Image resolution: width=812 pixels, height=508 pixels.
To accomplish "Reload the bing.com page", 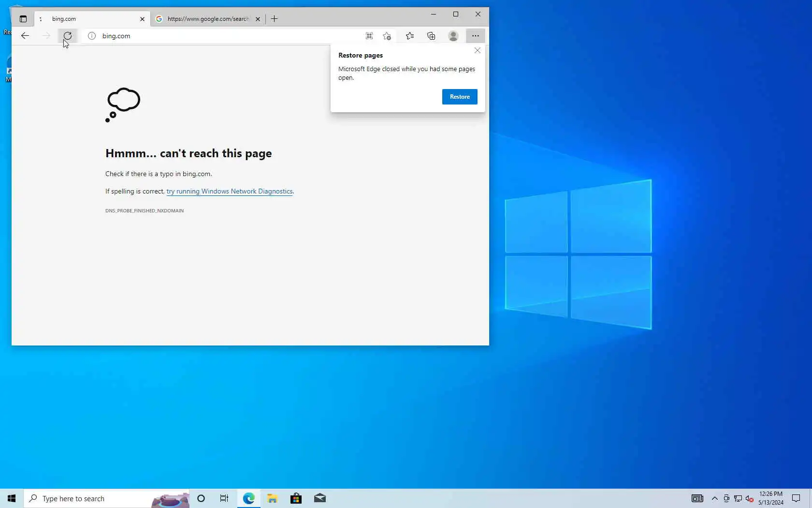I will tap(68, 36).
